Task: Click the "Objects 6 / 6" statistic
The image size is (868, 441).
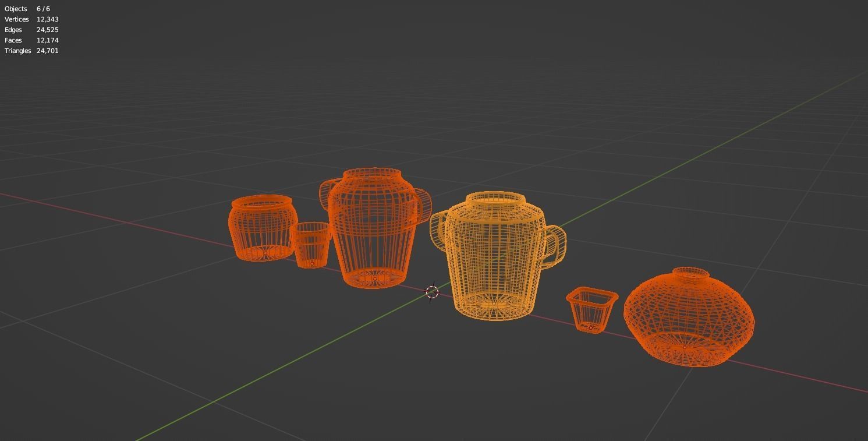Action: point(27,9)
